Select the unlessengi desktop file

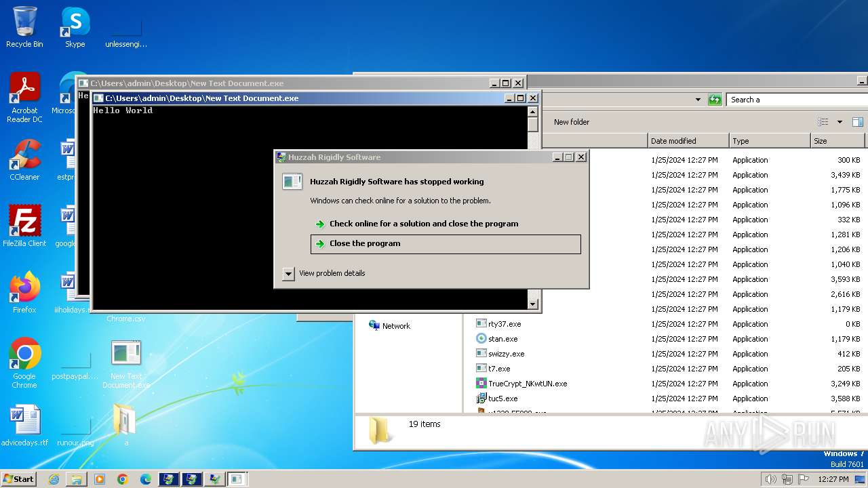(126, 31)
